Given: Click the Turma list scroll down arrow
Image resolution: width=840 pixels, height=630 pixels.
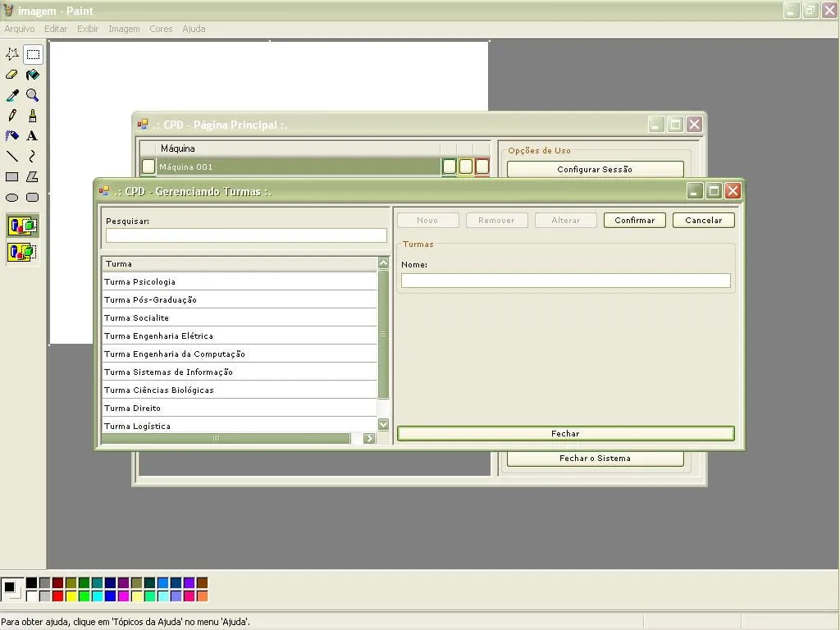Looking at the screenshot, I should 383,424.
